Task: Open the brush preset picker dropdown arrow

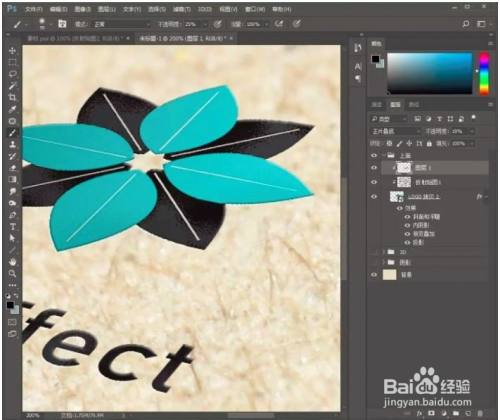Action: [50, 24]
